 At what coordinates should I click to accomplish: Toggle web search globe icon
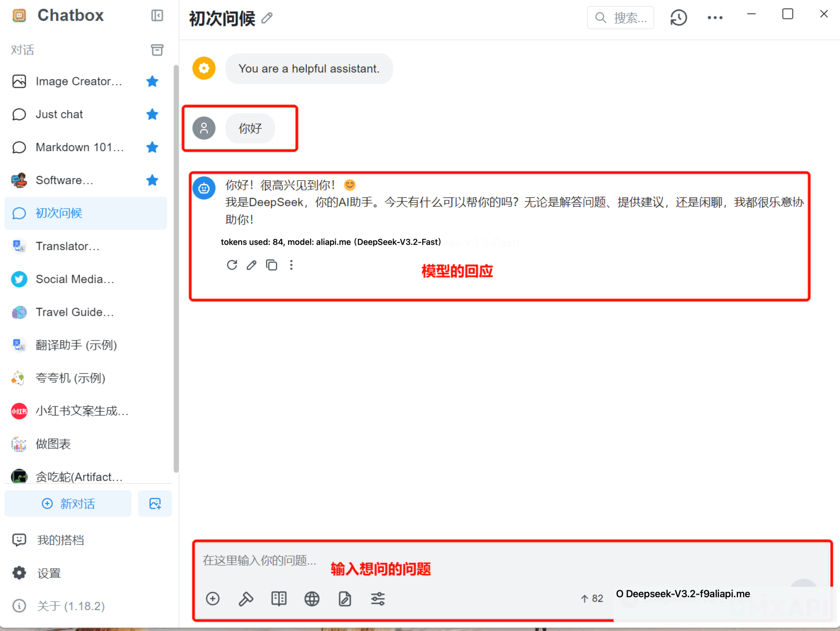[x=312, y=599]
